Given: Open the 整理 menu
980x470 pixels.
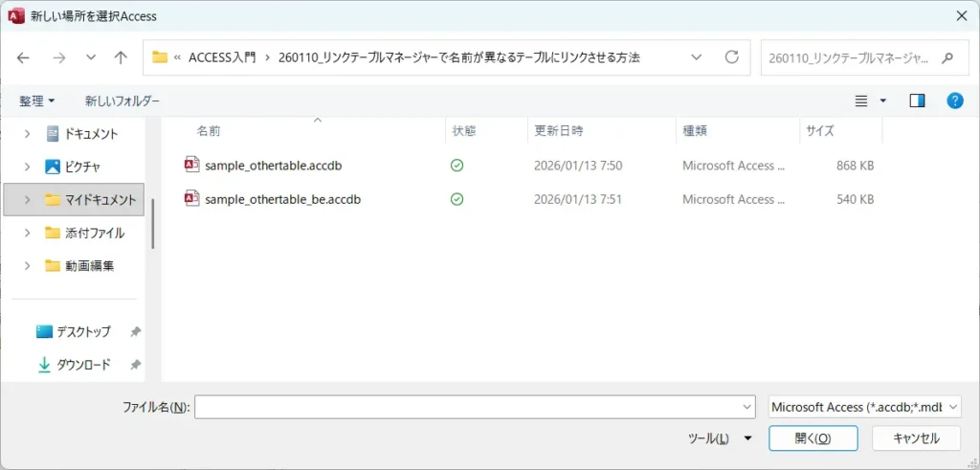Looking at the screenshot, I should pyautogui.click(x=37, y=101).
